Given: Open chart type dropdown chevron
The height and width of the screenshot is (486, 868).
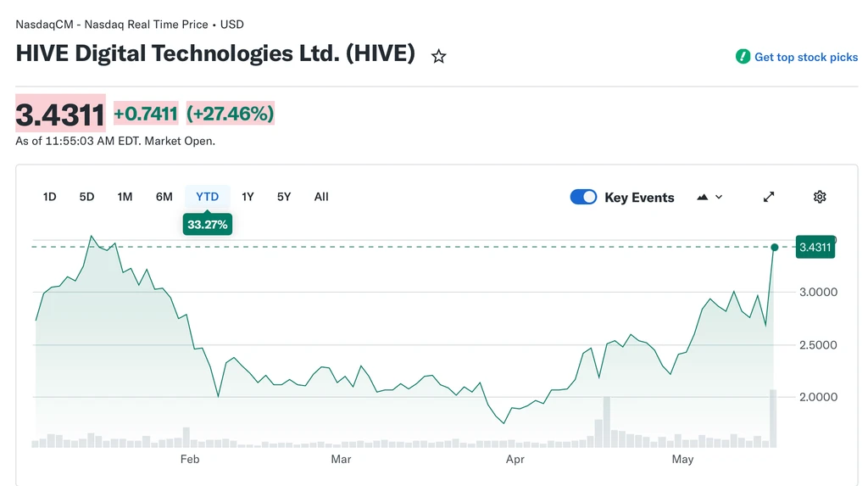Looking at the screenshot, I should point(719,197).
